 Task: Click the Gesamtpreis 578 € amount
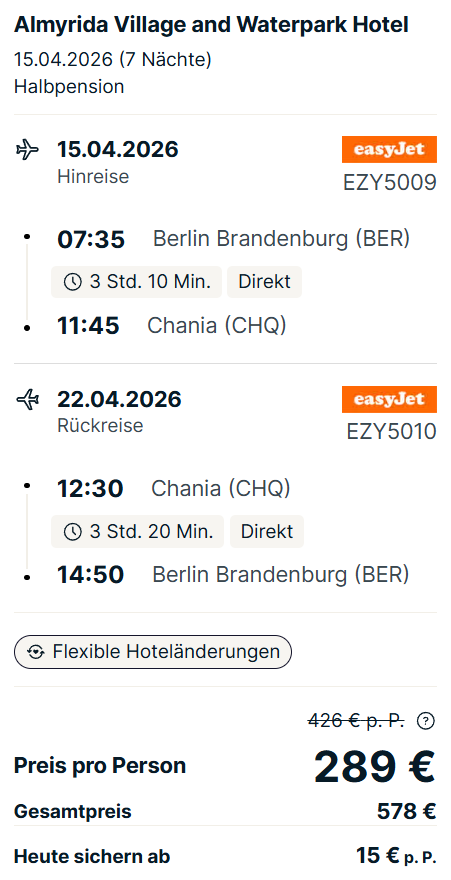click(407, 812)
